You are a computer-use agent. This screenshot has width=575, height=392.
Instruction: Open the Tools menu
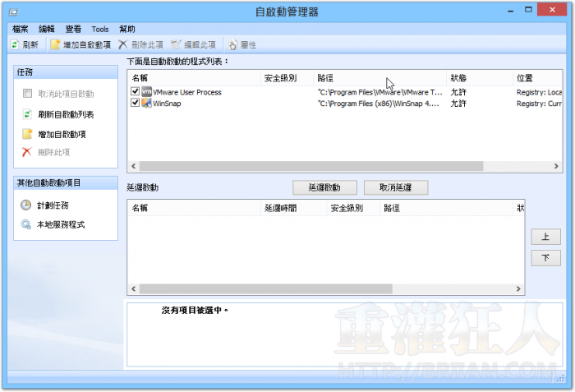(99, 28)
